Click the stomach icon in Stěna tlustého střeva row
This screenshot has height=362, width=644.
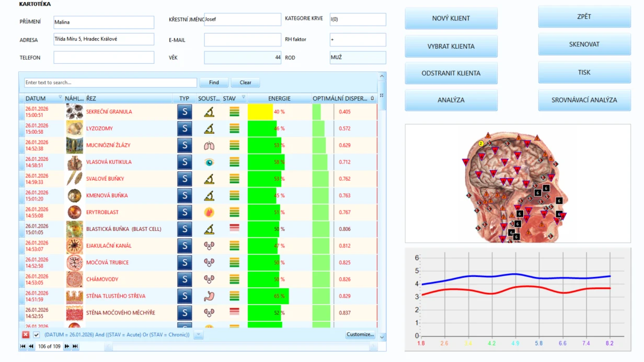[209, 296]
